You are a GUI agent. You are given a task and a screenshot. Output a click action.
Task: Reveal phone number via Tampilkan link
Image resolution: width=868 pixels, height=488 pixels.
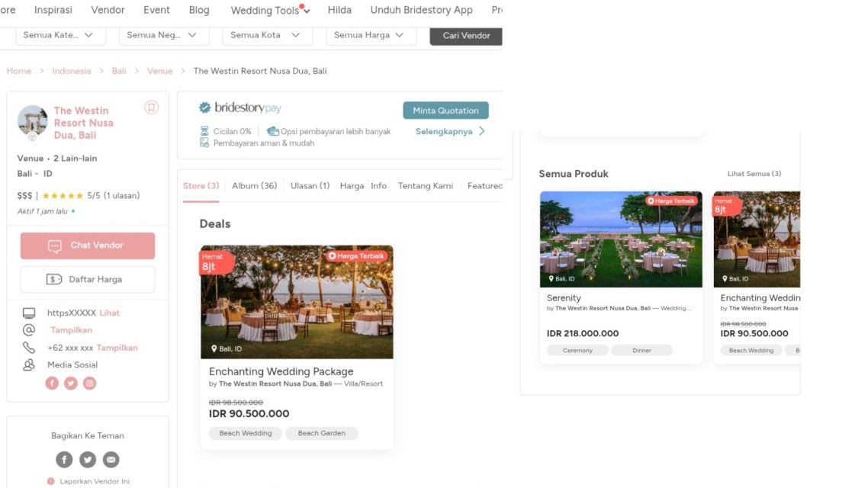pos(117,348)
